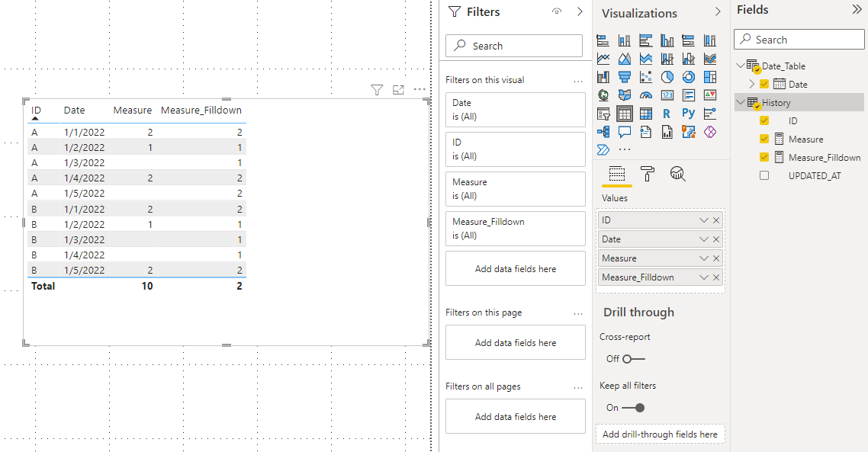Screen dimensions: 868x452
Task: Open 'Date is (All)' filter card
Action: 516,110
